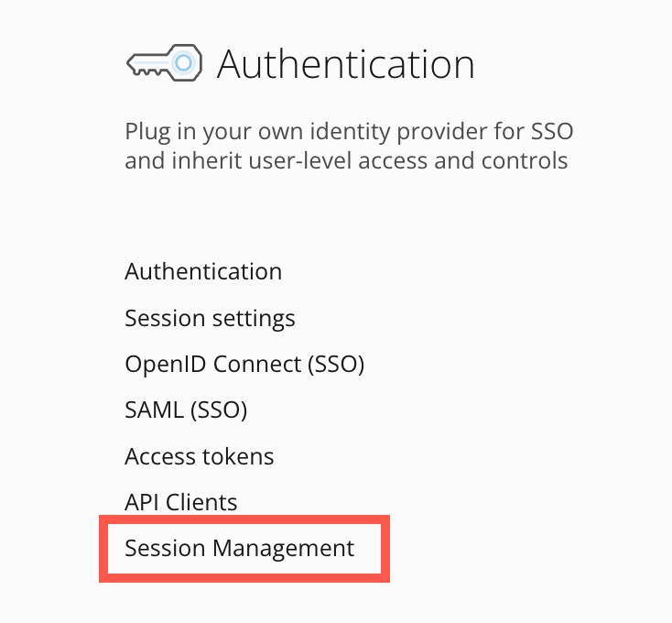672x623 pixels.
Task: Go to SAML (SSO) settings
Action: point(186,410)
